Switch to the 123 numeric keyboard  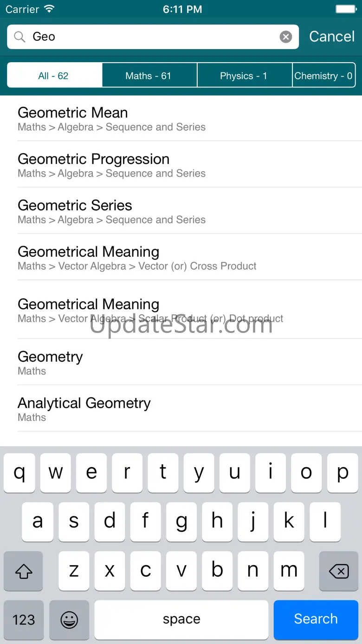click(x=23, y=619)
